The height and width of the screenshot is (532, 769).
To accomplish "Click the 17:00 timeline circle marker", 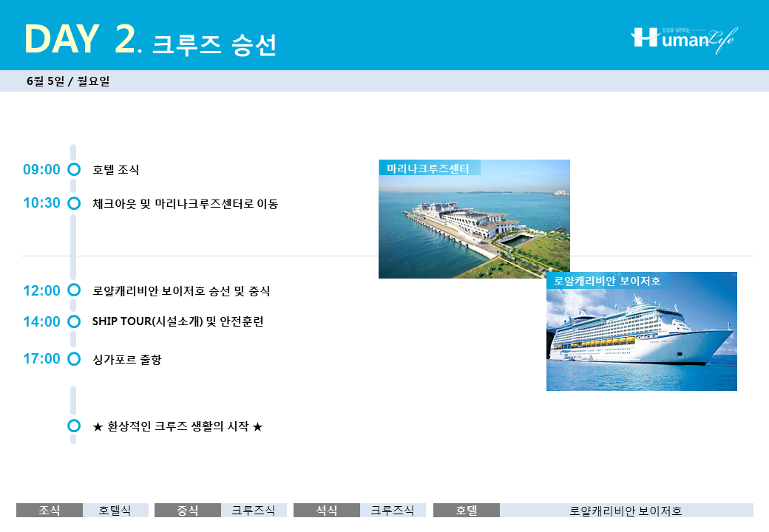I will pos(74,359).
